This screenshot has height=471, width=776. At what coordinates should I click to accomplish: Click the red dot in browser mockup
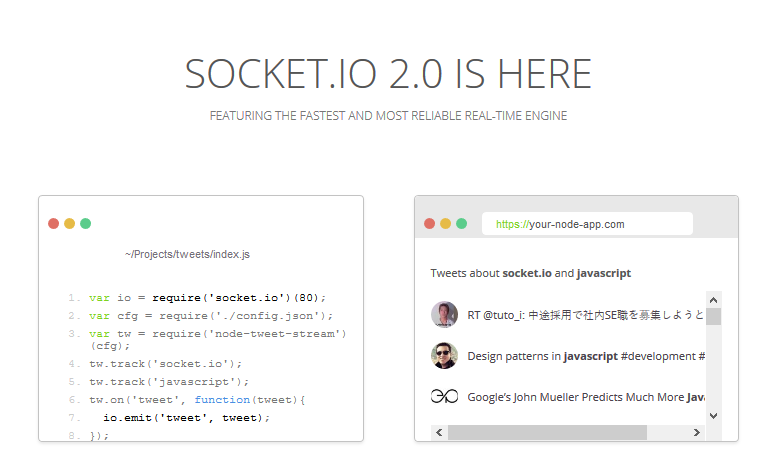tap(430, 224)
